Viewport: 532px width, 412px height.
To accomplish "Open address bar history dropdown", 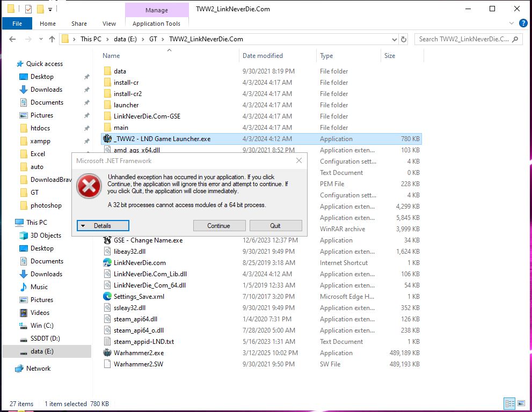I will pyautogui.click(x=394, y=39).
